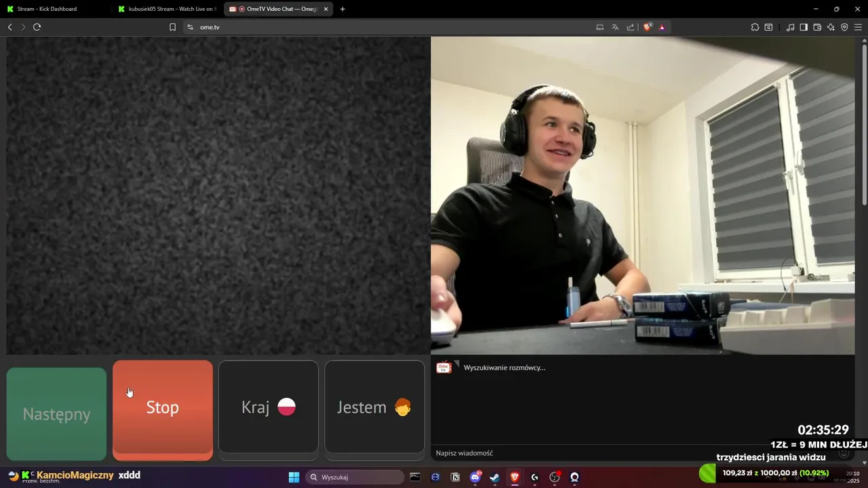Screen dimensions: 868x488
Task: Click the OmeTV logo in chat
Action: (443, 367)
